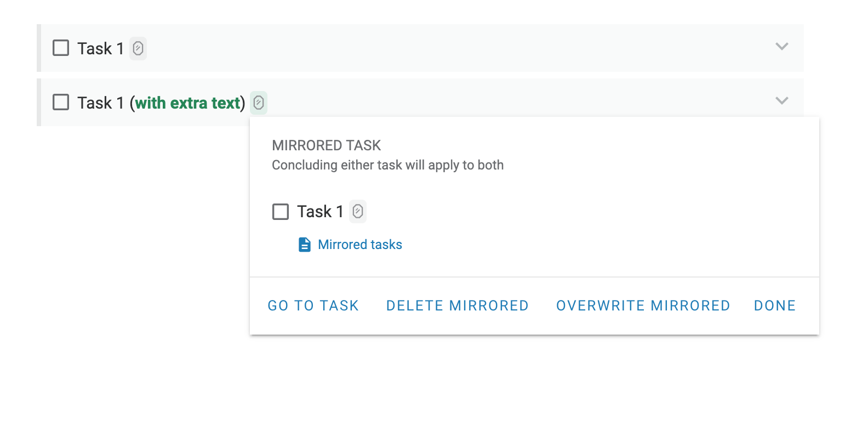Click the green "with extra text" label

(187, 103)
